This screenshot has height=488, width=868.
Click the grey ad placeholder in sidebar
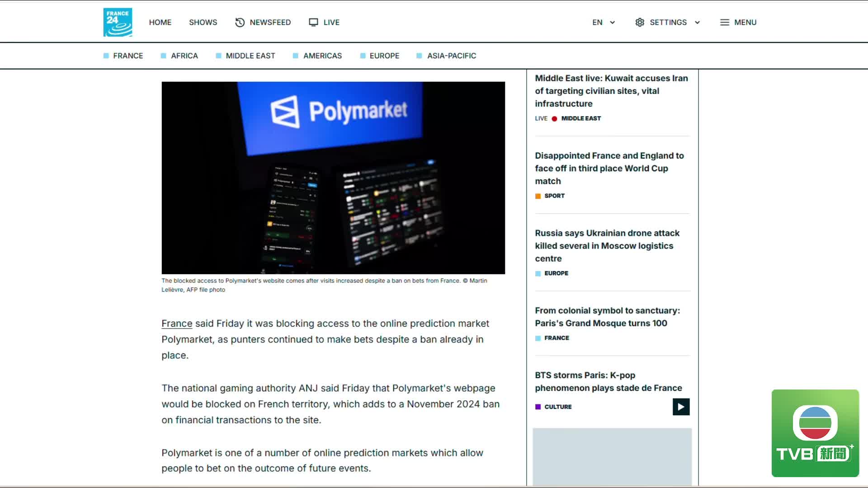click(x=612, y=457)
